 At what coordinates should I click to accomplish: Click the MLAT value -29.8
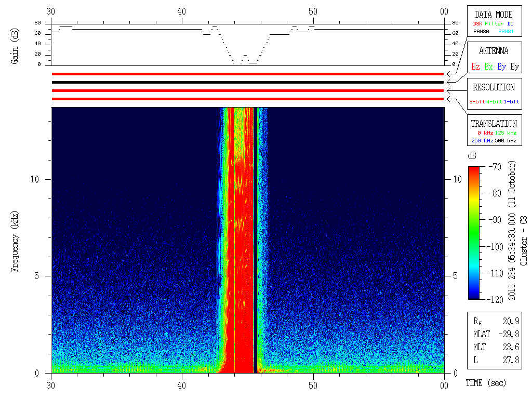(x=509, y=334)
